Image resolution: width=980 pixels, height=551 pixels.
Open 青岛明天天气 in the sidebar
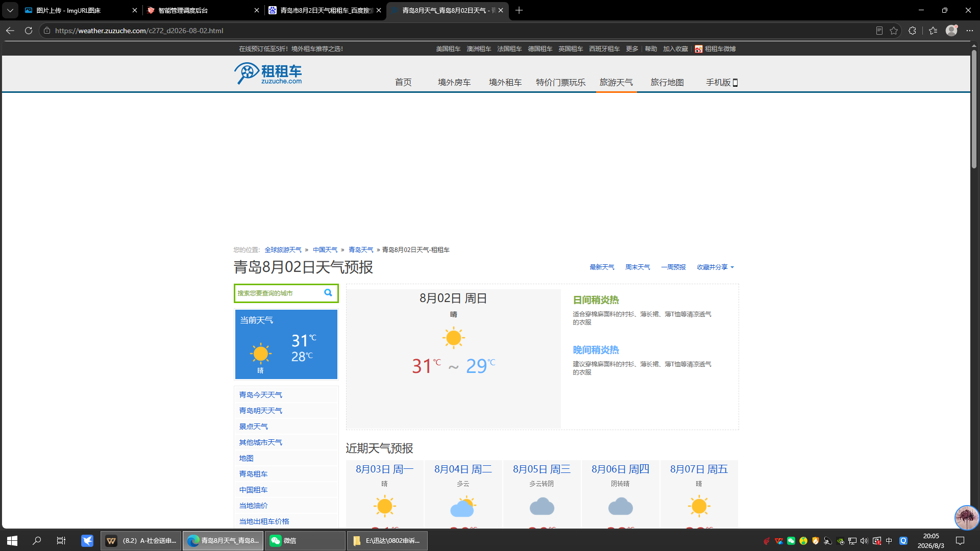point(260,411)
